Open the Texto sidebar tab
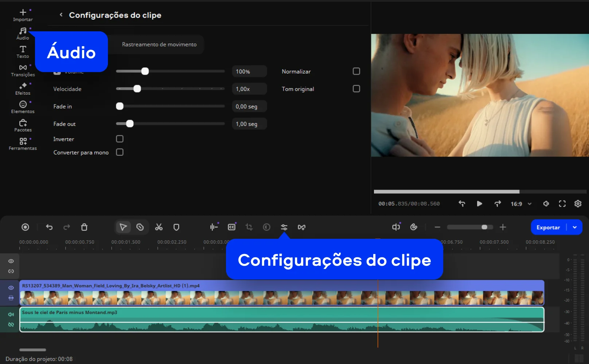The image size is (589, 364). tap(23, 52)
